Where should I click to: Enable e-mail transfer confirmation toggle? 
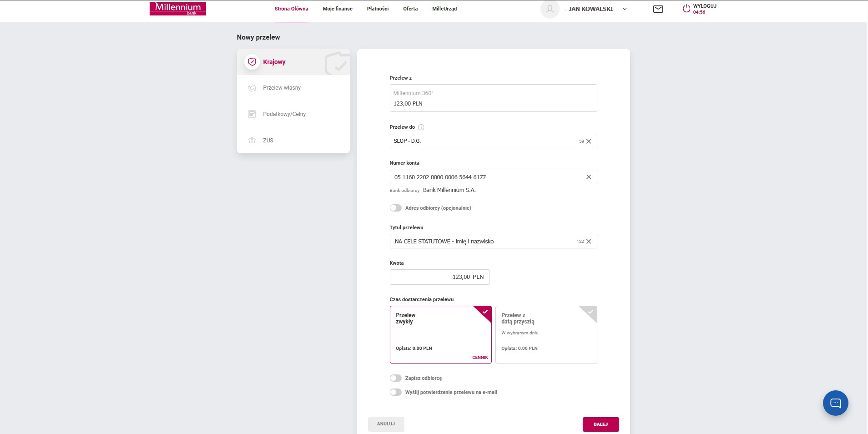coord(396,392)
